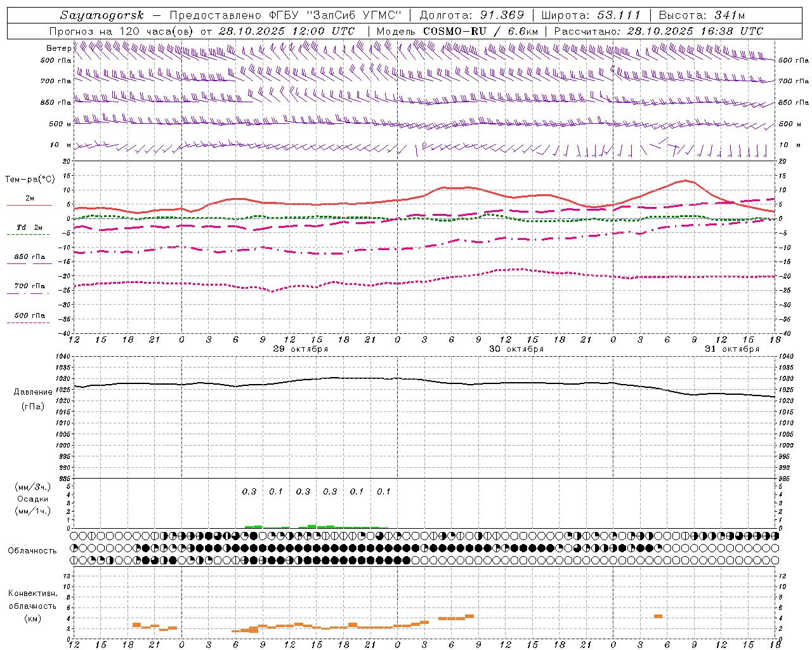Click the '(гПа)' unit under Давление
Image resolution: width=812 pixels, height=650 pixels.
pyautogui.click(x=33, y=407)
